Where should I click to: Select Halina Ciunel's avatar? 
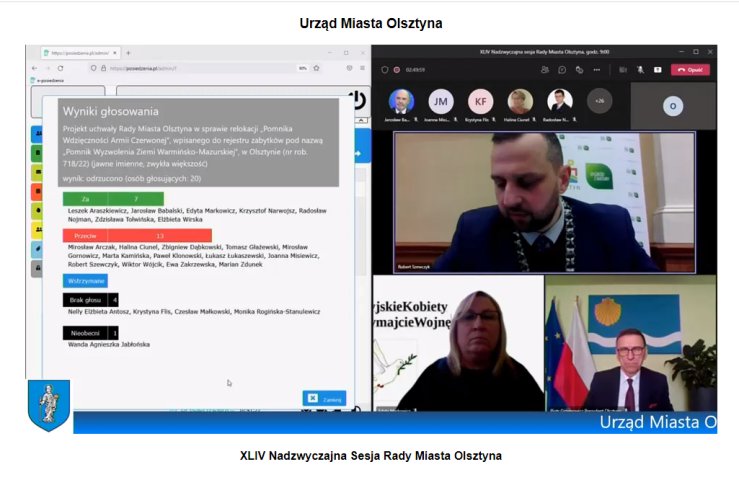pos(520,101)
